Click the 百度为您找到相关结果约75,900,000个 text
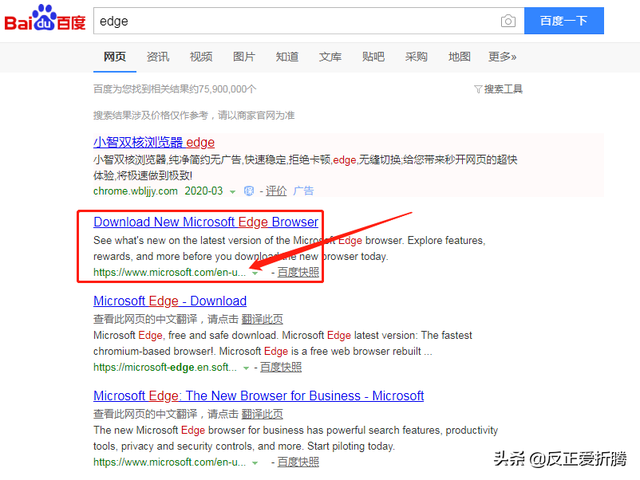Screen dimensions: 640x480 (x=175, y=89)
